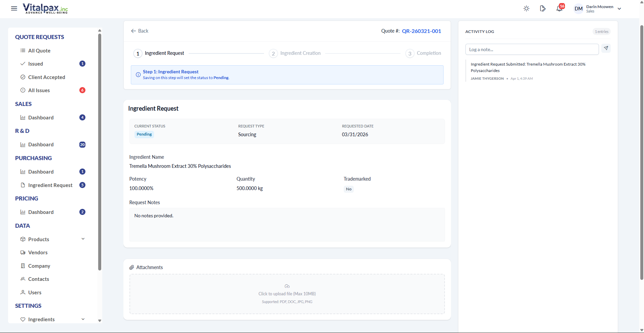Click the Sales Dashboard chart icon
The width and height of the screenshot is (644, 333).
(x=23, y=117)
